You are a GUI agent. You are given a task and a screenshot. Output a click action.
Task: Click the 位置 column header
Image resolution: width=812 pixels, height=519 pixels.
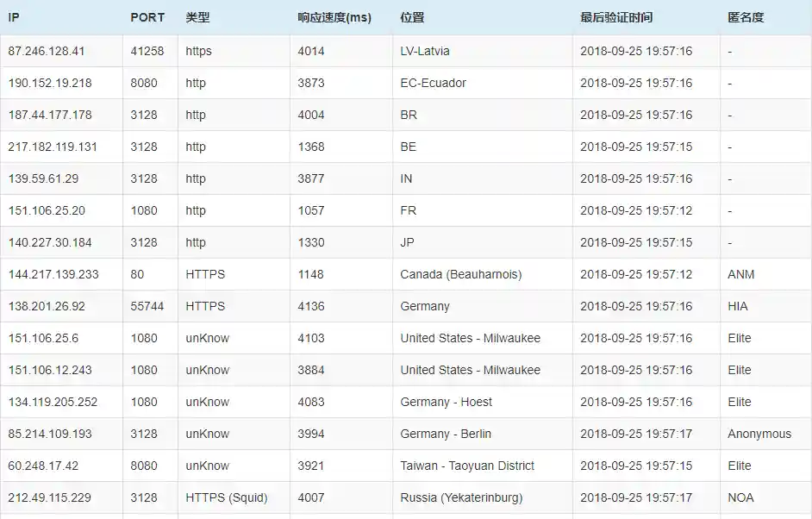(412, 17)
